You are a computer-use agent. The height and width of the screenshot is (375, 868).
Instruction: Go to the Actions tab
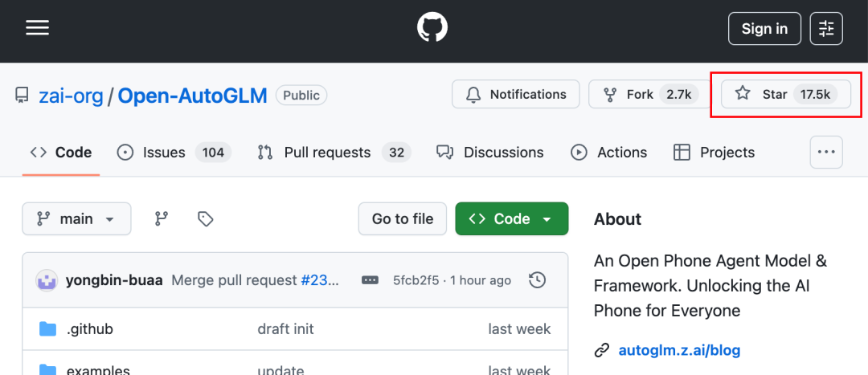[608, 152]
